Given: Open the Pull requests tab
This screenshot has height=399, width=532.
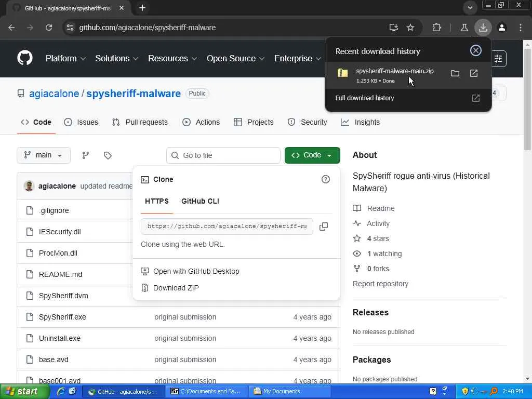Looking at the screenshot, I should click(x=140, y=122).
